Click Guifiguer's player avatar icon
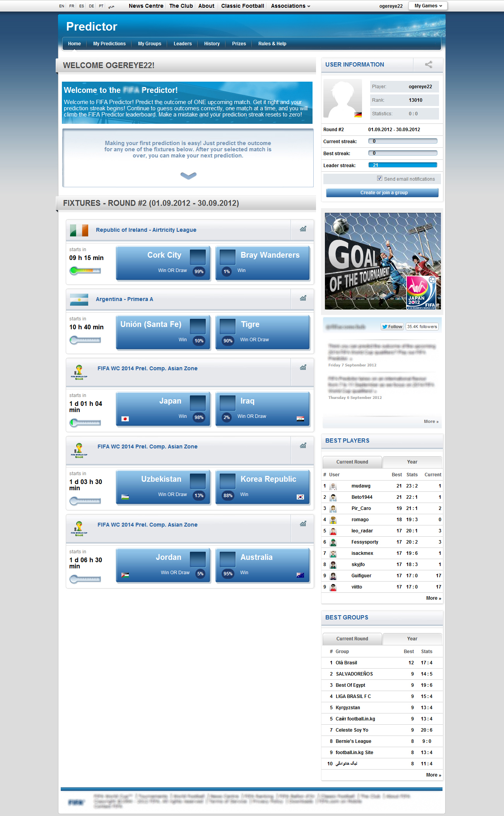Image resolution: width=504 pixels, height=816 pixels. [x=333, y=576]
